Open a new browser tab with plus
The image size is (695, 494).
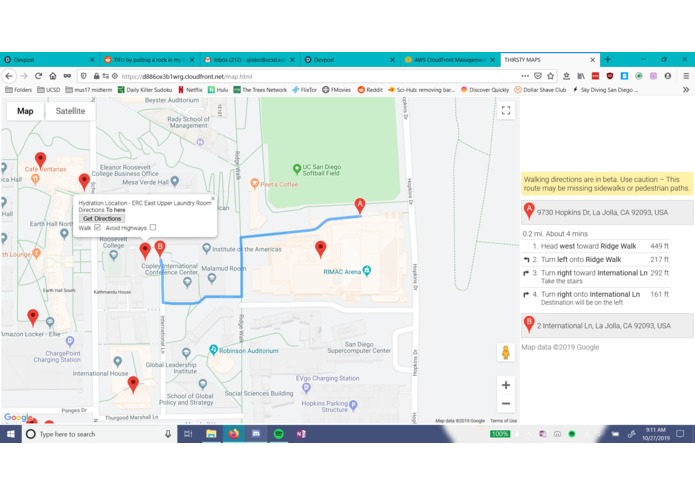click(x=608, y=59)
